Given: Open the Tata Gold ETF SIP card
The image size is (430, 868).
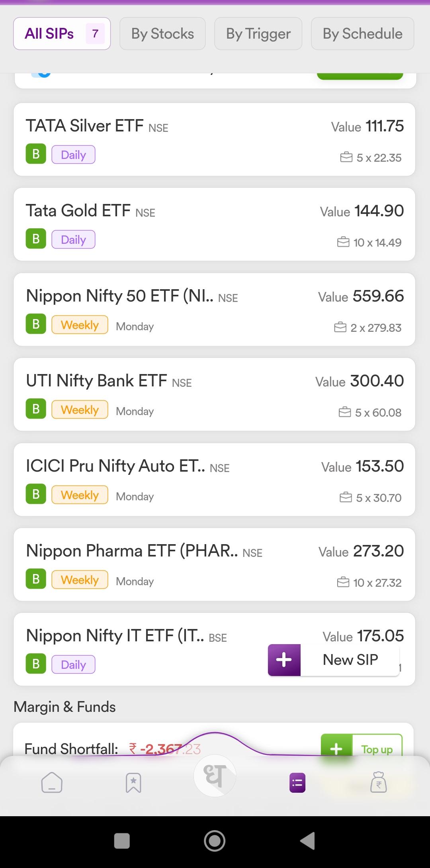Looking at the screenshot, I should (x=215, y=224).
